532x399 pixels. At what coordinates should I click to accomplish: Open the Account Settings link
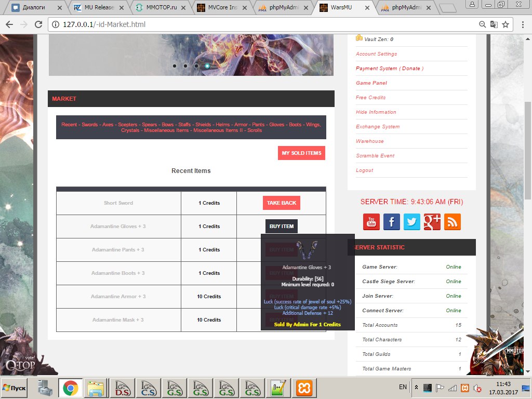[376, 54]
